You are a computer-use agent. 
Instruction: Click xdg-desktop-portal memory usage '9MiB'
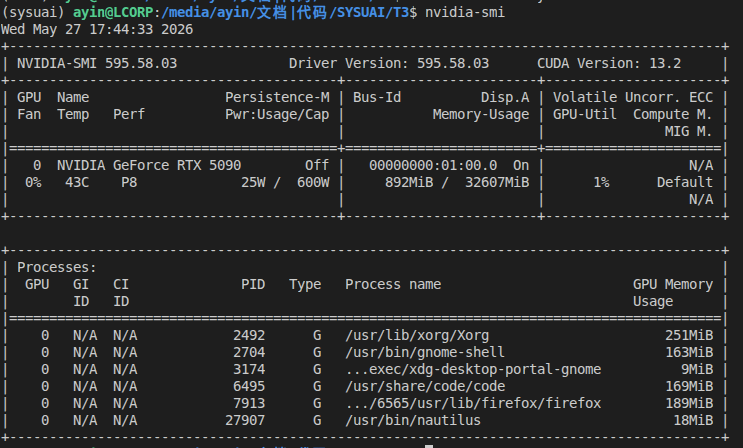pos(697,369)
